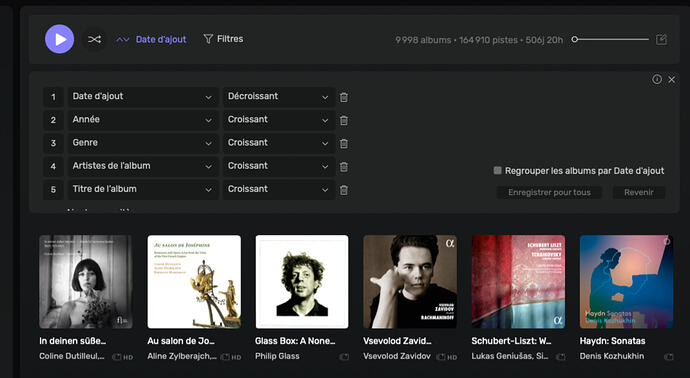Expand the Date d'ajout criterion dropdown
690x378 pixels.
[x=143, y=97]
